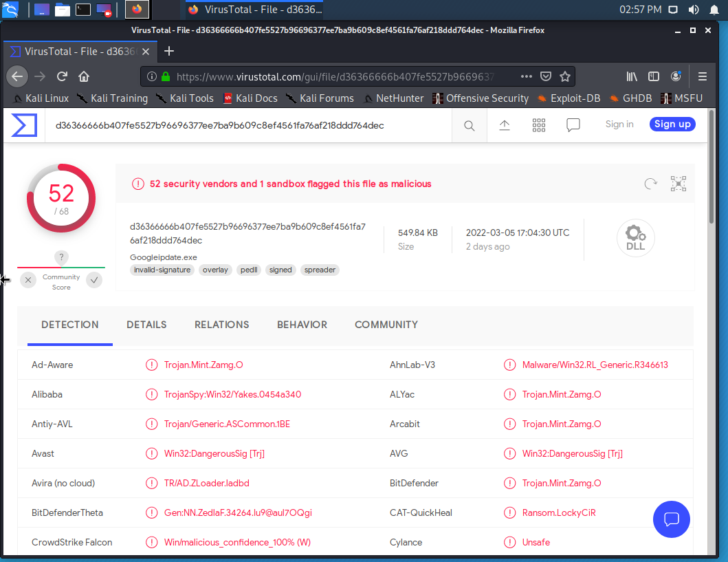Switch to the RELATIONS tab

coord(222,325)
